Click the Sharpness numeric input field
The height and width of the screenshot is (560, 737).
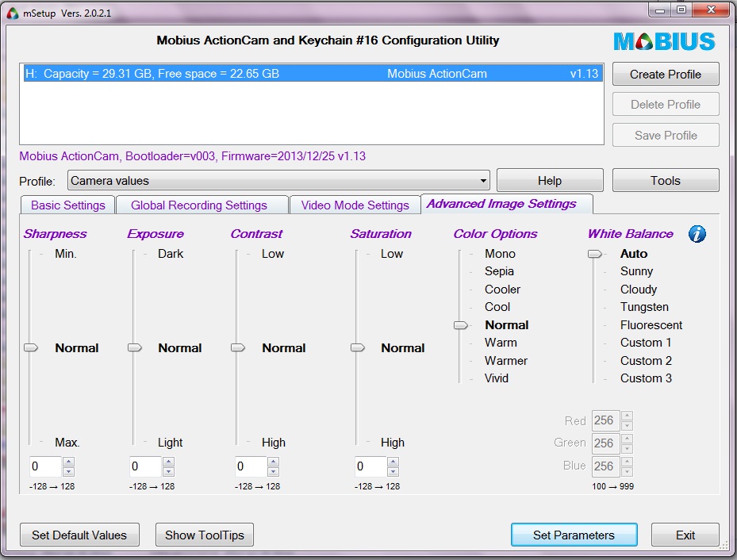[x=44, y=466]
